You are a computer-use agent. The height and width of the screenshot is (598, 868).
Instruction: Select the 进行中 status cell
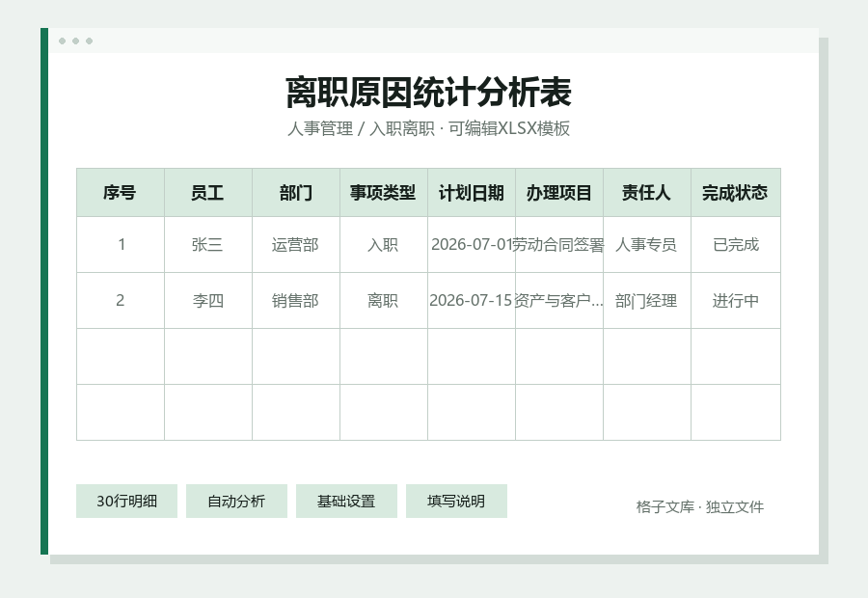click(x=736, y=301)
